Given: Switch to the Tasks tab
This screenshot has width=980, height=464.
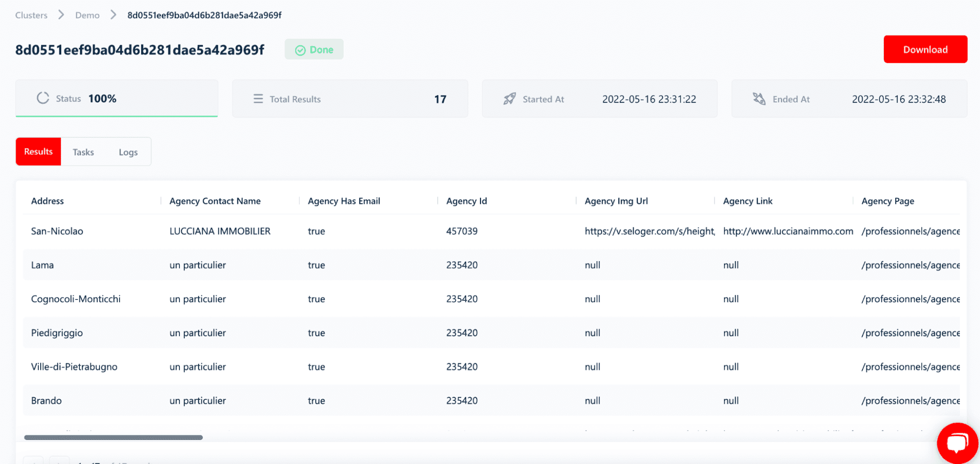Looking at the screenshot, I should 83,152.
